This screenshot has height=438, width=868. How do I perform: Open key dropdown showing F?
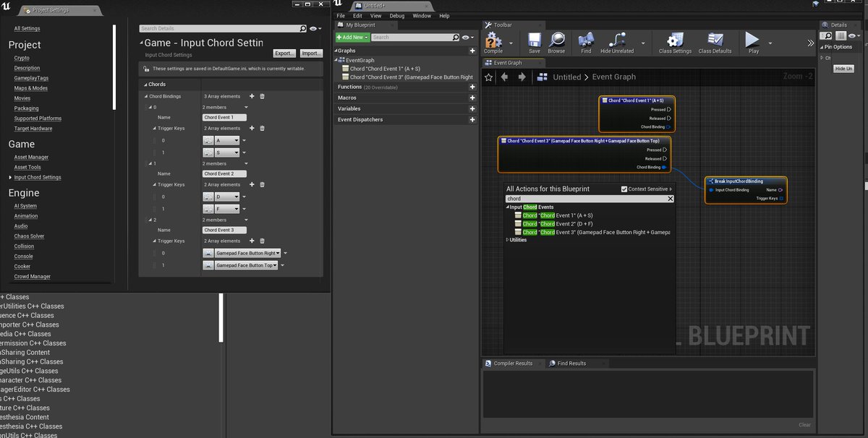coord(229,209)
